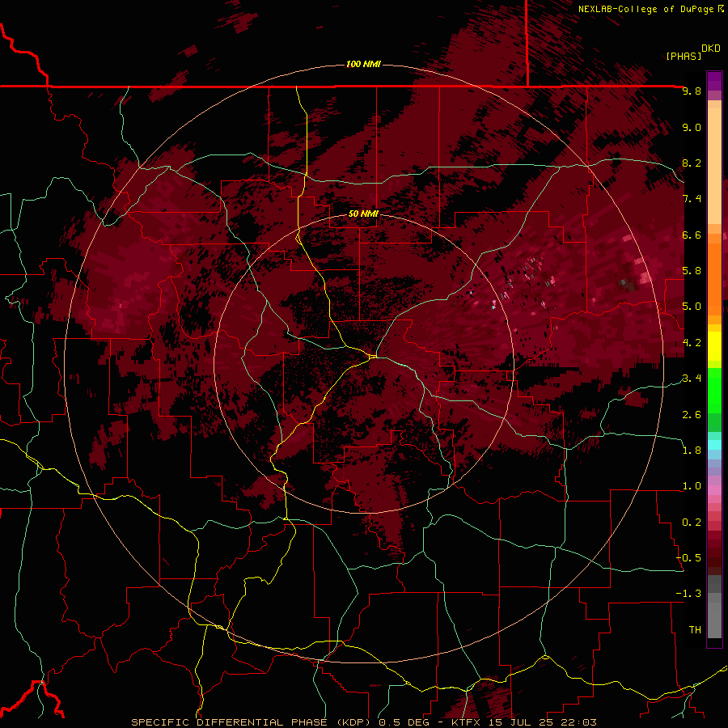
Task: Select the 0.2 value on color scale
Action: (692, 523)
